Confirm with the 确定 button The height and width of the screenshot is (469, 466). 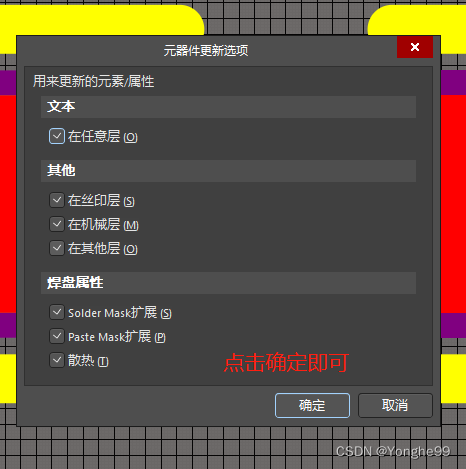click(312, 405)
